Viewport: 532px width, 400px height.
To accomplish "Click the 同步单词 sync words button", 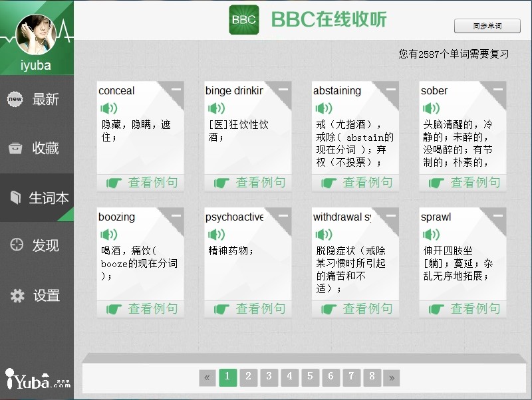I will click(487, 26).
